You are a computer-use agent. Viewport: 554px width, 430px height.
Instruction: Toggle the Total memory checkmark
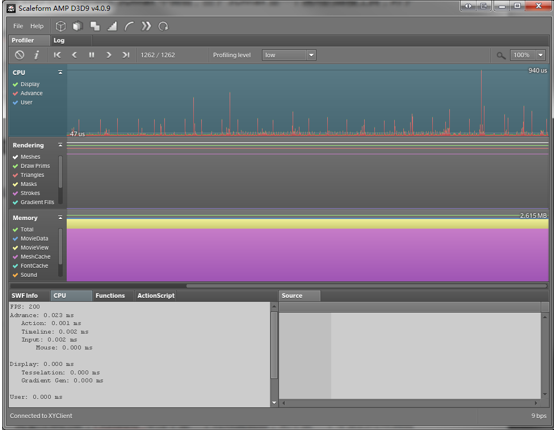[15, 230]
